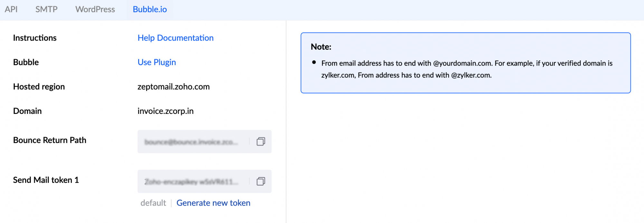Open the Help Documentation link
This screenshot has height=223, width=644.
click(x=175, y=38)
